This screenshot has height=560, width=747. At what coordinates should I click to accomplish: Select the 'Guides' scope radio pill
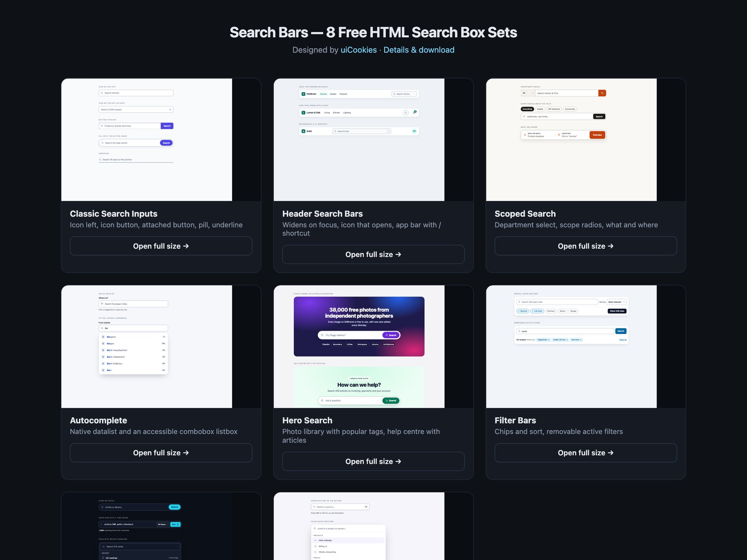(540, 109)
